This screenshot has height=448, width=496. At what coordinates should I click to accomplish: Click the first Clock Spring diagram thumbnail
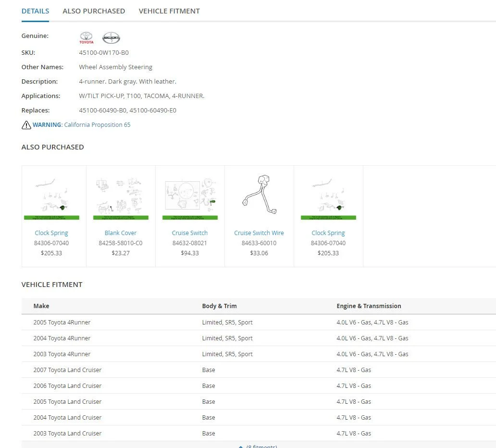(x=51, y=199)
